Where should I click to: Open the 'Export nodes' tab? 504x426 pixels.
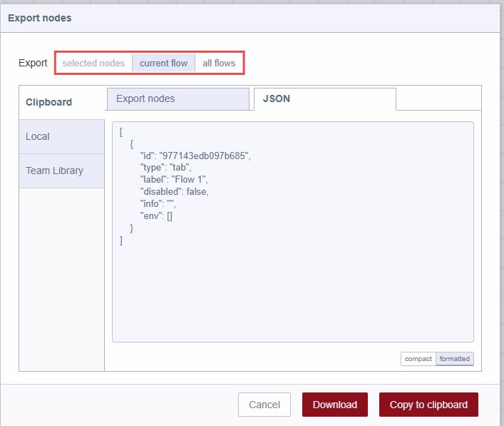(178, 98)
